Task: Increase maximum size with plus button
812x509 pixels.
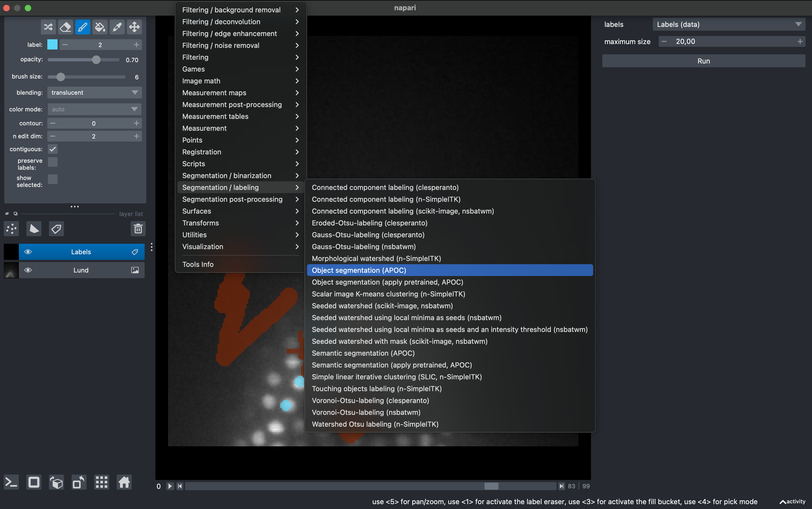Action: point(800,41)
